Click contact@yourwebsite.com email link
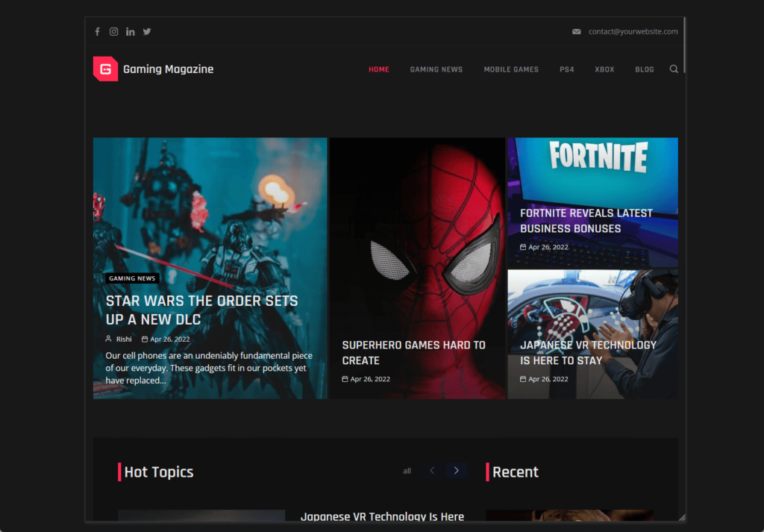The image size is (764, 532). click(633, 31)
